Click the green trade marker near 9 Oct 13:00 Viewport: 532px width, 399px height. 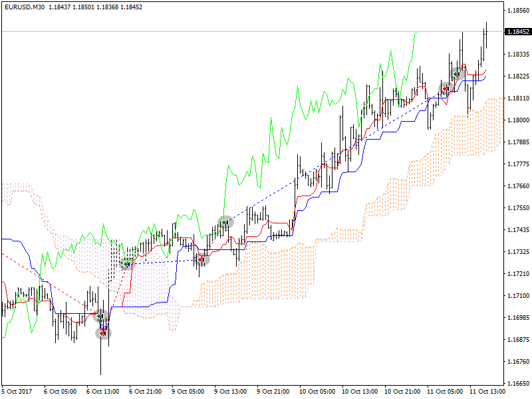[225, 223]
